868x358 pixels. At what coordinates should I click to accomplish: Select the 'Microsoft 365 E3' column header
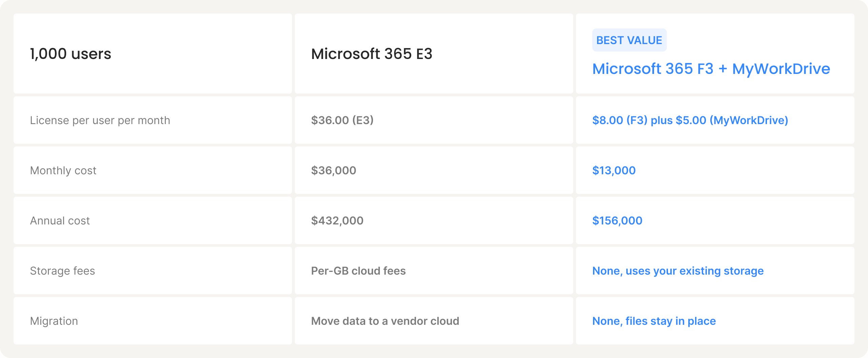coord(372,54)
